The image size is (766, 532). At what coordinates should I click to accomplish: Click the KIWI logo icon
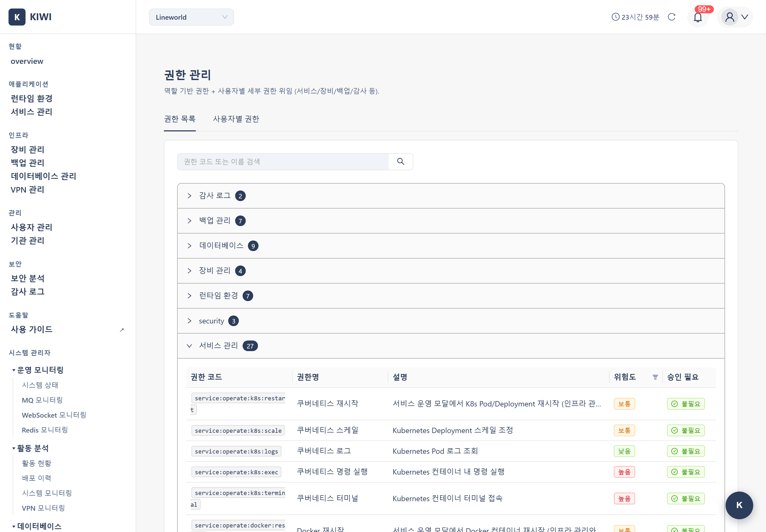(17, 17)
